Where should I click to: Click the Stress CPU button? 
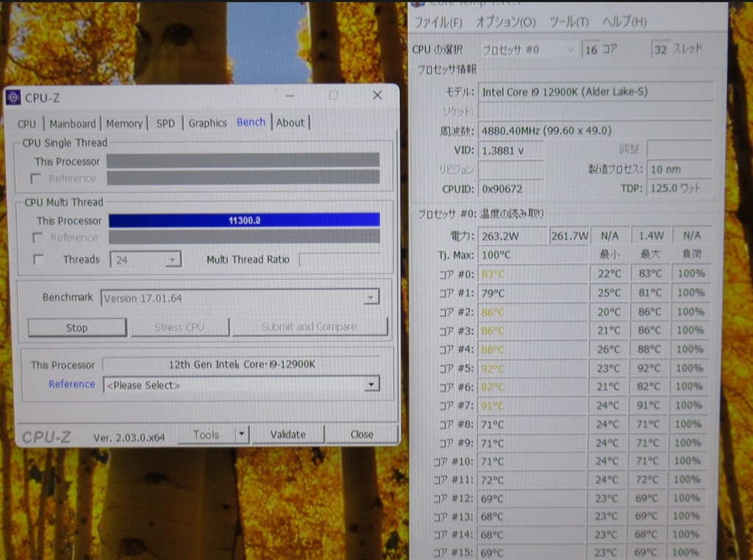click(179, 327)
